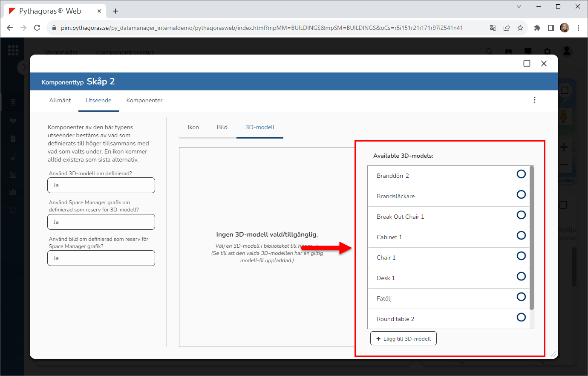The width and height of the screenshot is (588, 376).
Task: Open the Space Manager grafik reserve dropdown
Action: point(101,222)
